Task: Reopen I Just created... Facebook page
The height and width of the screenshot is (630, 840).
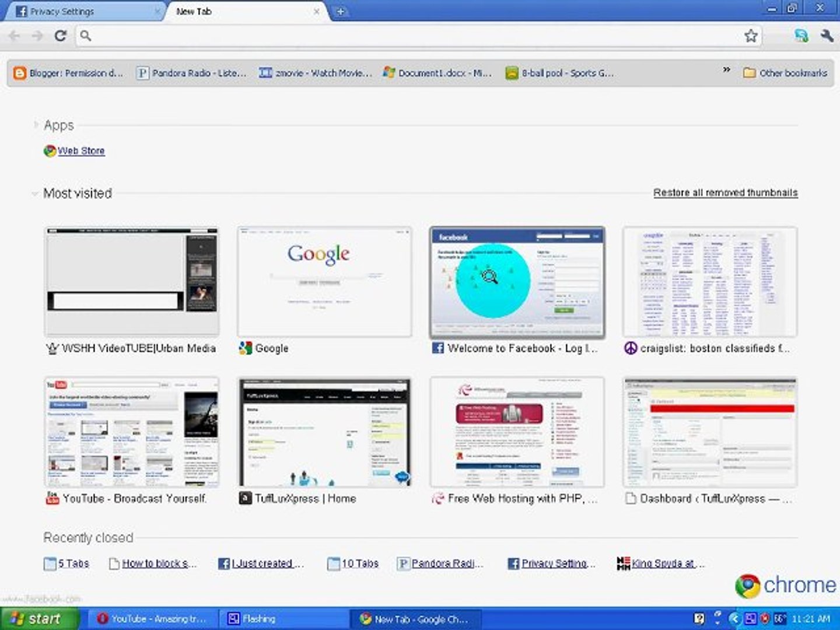Action: pyautogui.click(x=261, y=563)
